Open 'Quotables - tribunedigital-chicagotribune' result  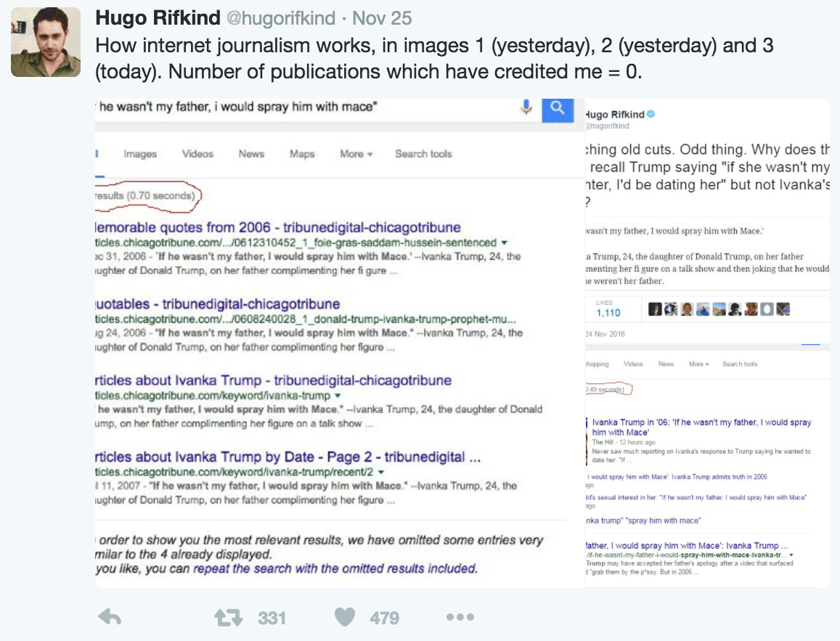click(x=218, y=304)
